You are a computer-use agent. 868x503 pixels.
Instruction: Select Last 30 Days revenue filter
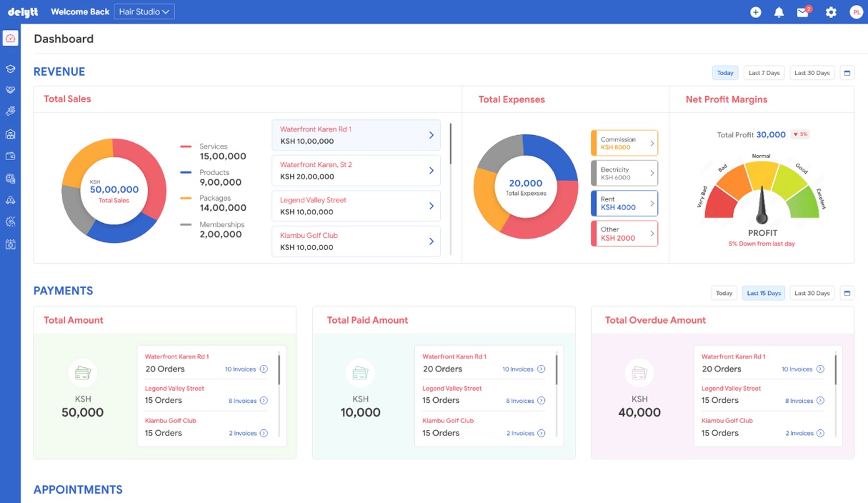[x=812, y=73]
